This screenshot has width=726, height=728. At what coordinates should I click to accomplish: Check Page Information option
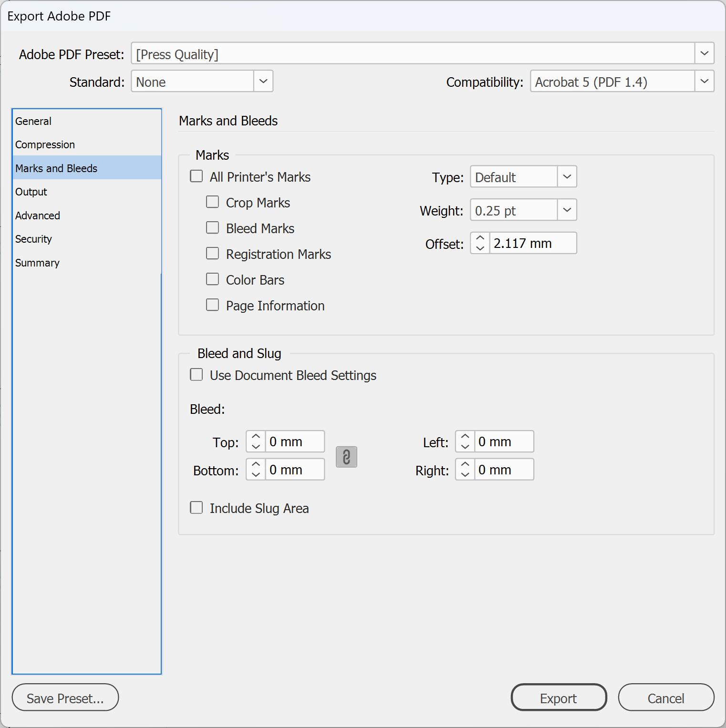pyautogui.click(x=212, y=305)
